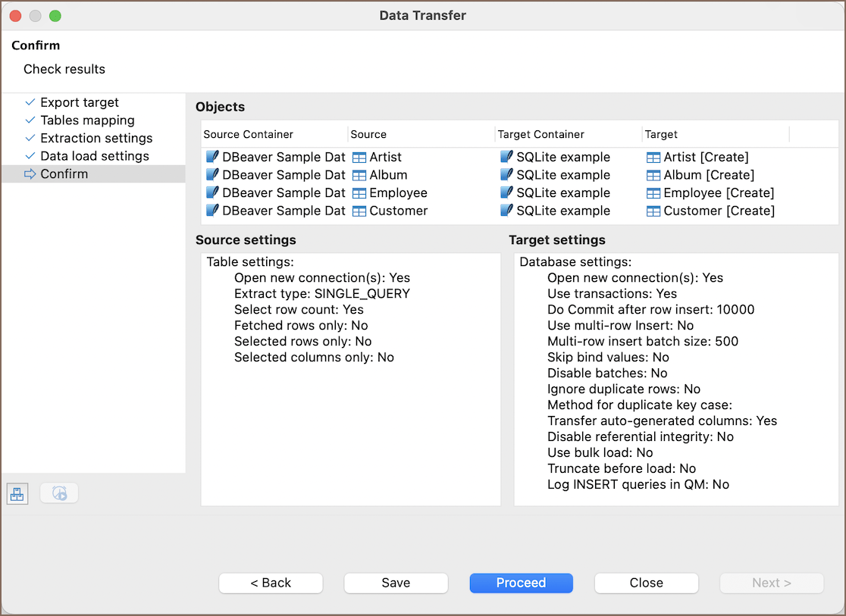Click the stacked boxes icon button
Image resolution: width=846 pixels, height=616 pixels.
click(x=17, y=493)
